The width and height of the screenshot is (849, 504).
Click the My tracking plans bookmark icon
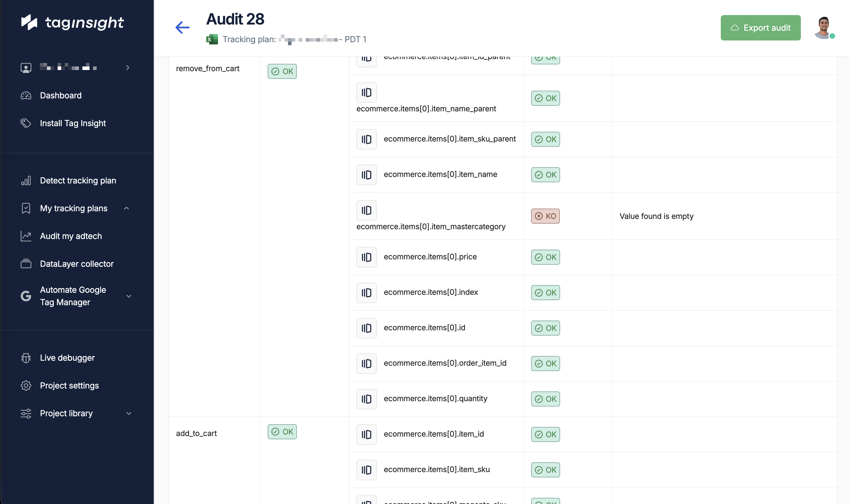pos(26,208)
